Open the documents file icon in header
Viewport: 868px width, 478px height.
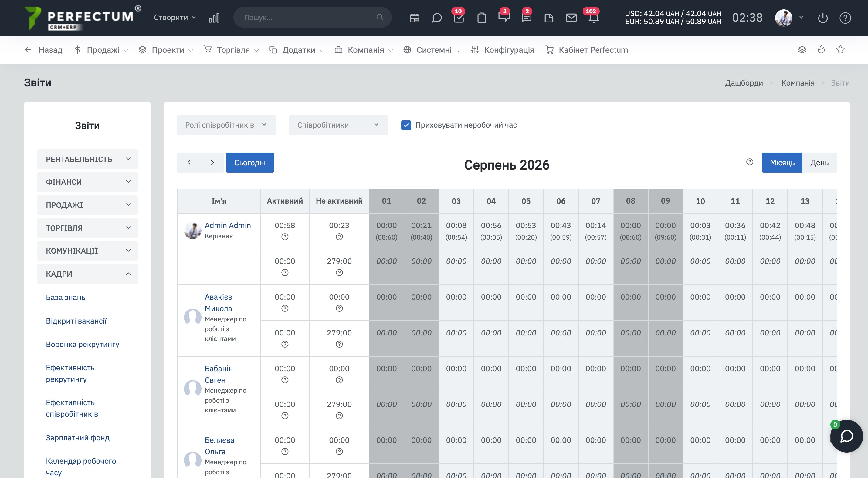tap(549, 18)
